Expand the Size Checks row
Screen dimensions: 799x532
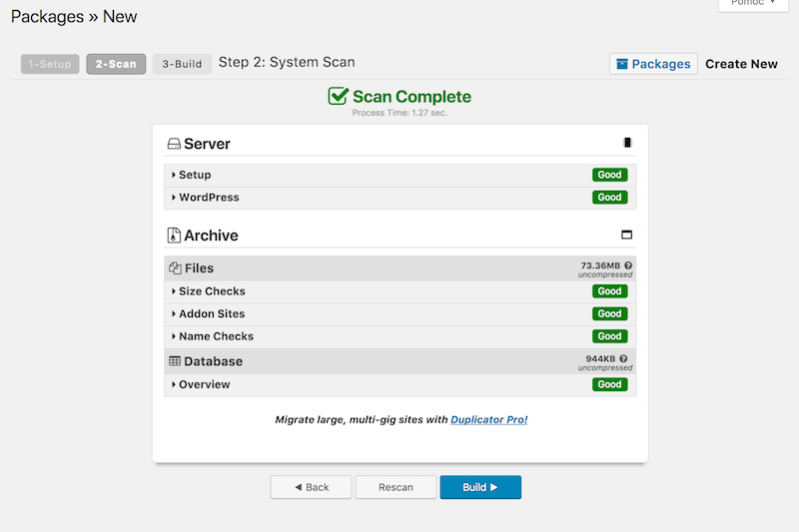tap(400, 291)
